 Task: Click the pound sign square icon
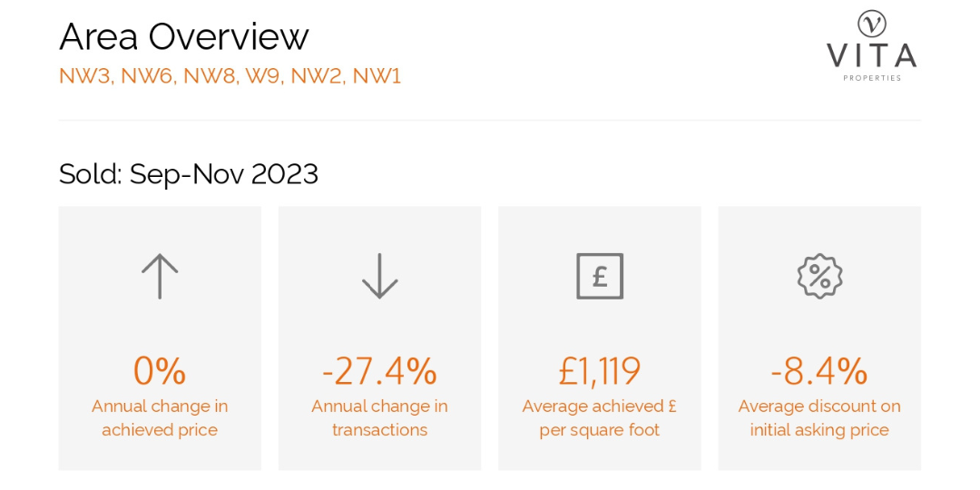point(600,276)
